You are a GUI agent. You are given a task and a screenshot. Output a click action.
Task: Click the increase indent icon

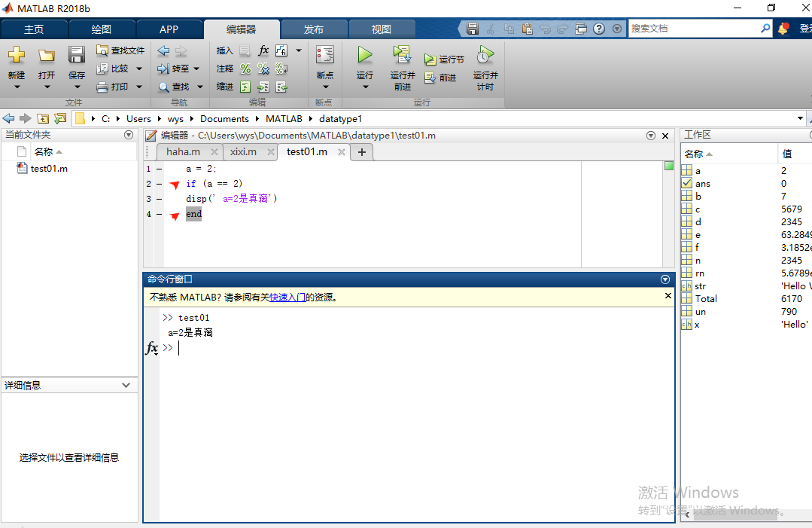pos(263,87)
